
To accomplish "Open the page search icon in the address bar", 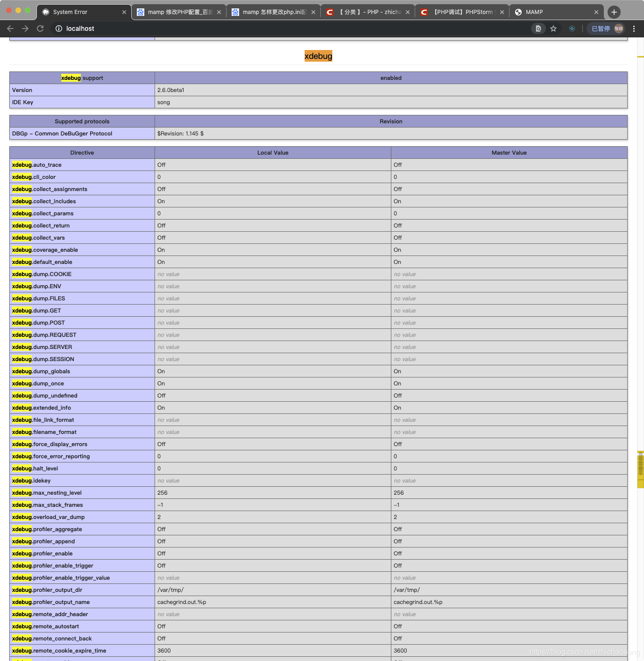I will point(538,28).
